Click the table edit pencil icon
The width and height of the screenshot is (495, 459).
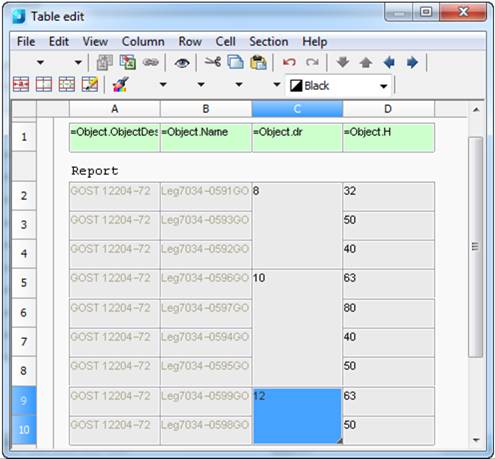pyautogui.click(x=90, y=84)
